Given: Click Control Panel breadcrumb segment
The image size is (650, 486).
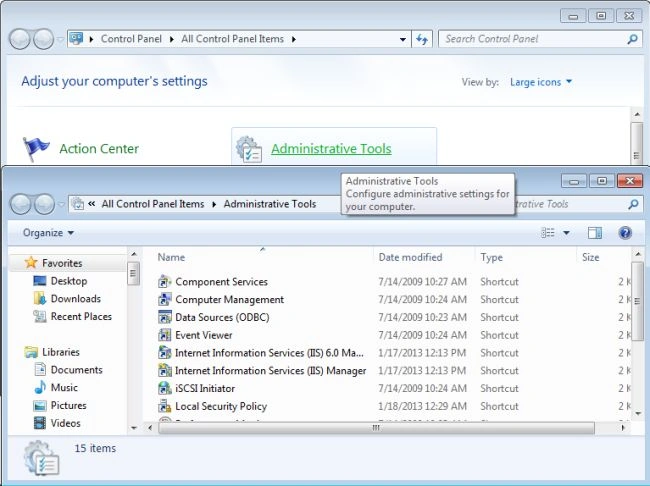Looking at the screenshot, I should [131, 39].
